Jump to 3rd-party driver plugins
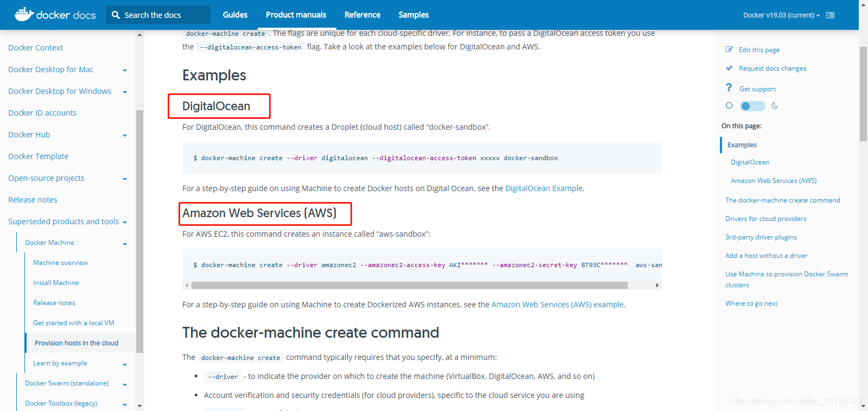 761,237
